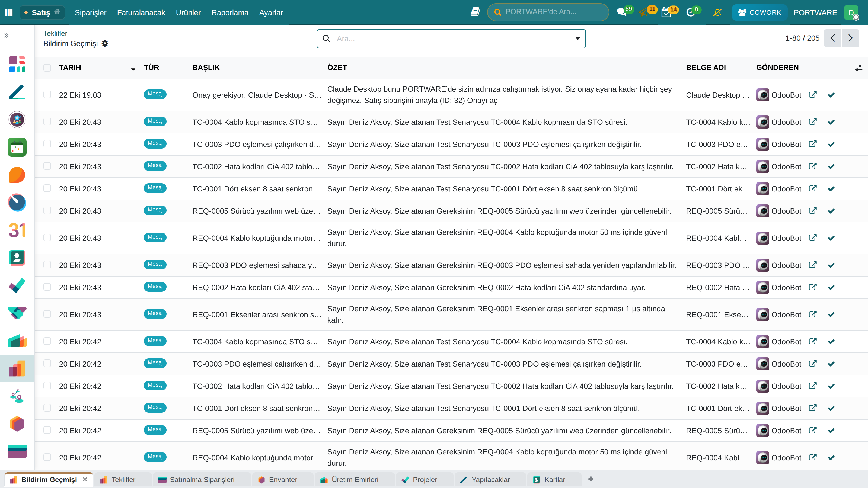Screen dimensions: 868x488
Task: Click the PORTWARE'de Ara global search field
Action: tap(548, 12)
